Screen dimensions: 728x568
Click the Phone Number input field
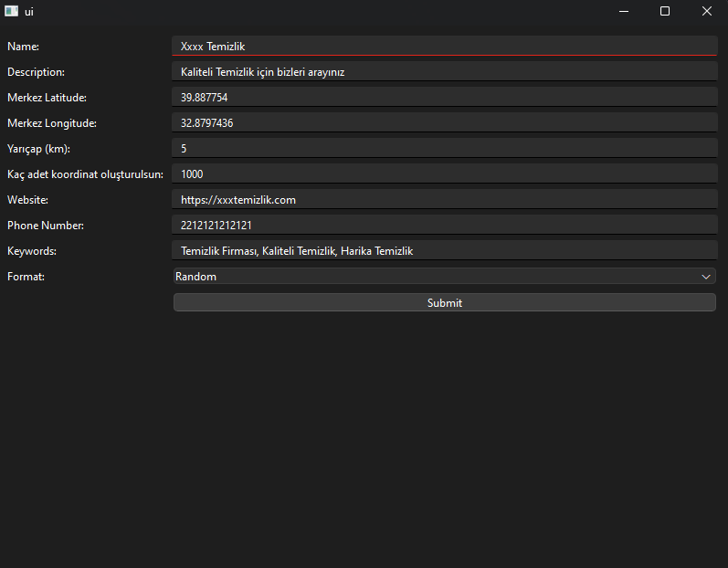click(x=445, y=225)
